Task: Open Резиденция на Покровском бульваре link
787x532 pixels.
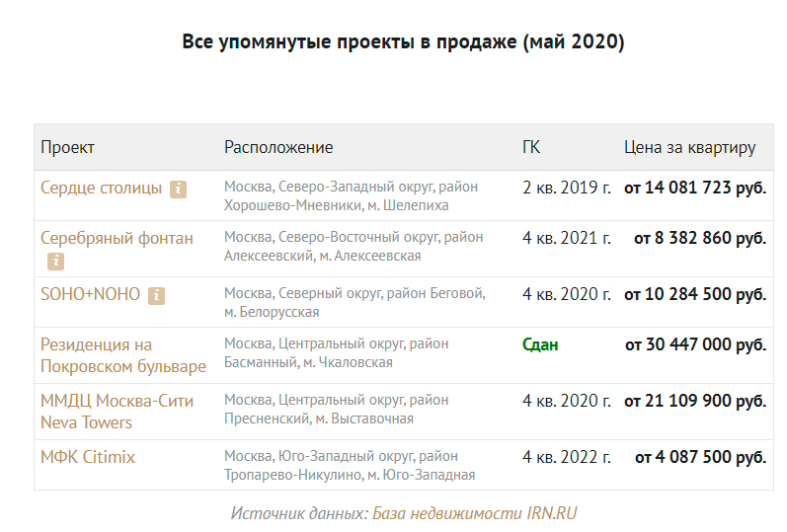Action: click(122, 355)
